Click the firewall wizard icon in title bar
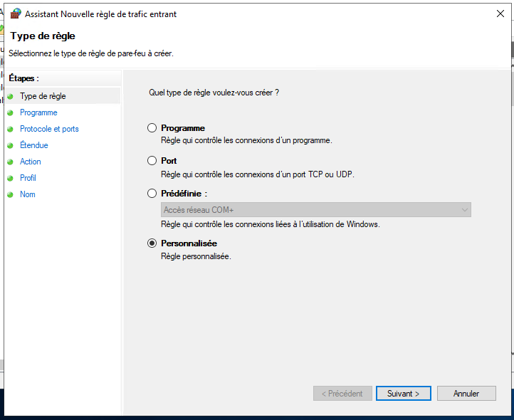514x420 pixels. click(16, 14)
